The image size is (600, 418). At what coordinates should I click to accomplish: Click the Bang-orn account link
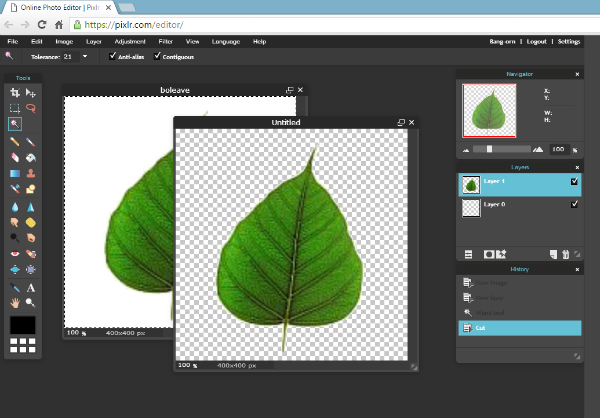coord(502,41)
